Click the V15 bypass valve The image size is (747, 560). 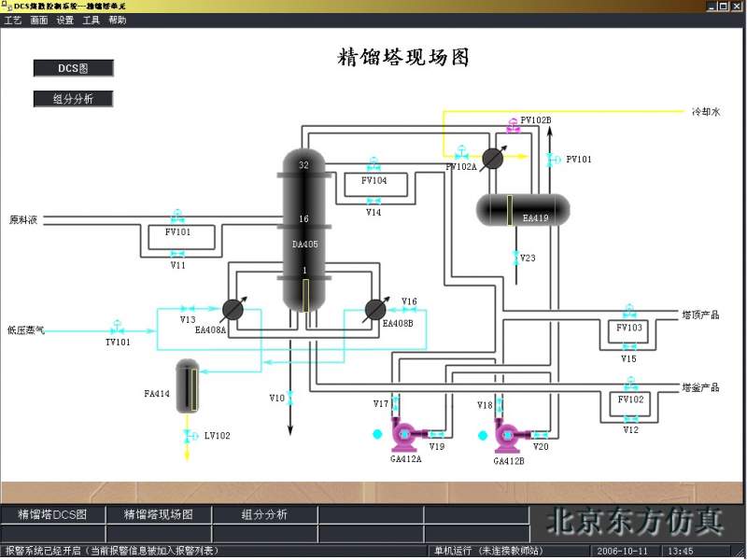tap(628, 347)
